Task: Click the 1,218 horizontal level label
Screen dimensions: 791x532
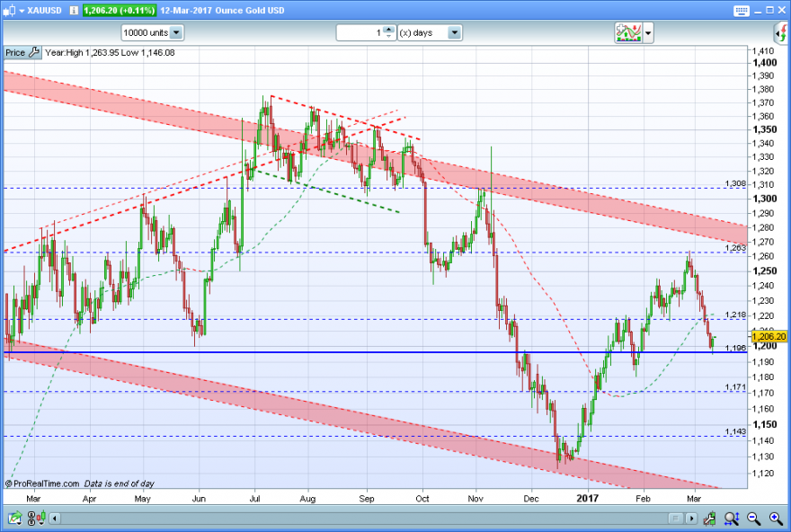Action: (735, 315)
